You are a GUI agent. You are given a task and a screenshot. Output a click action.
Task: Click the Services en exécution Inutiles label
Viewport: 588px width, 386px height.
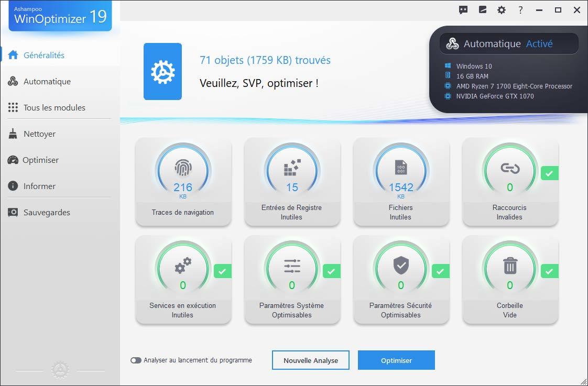(x=182, y=310)
